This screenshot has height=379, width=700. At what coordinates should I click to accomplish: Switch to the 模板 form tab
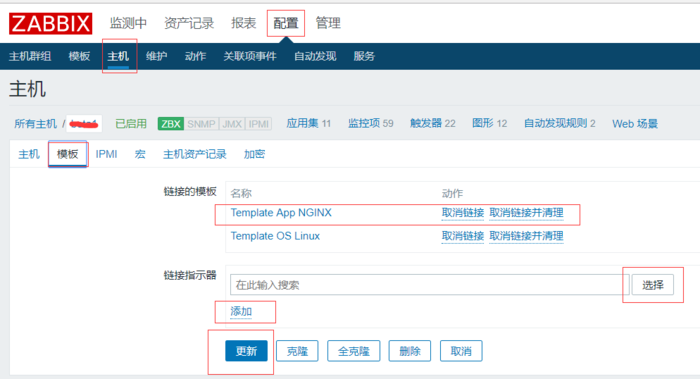click(68, 154)
